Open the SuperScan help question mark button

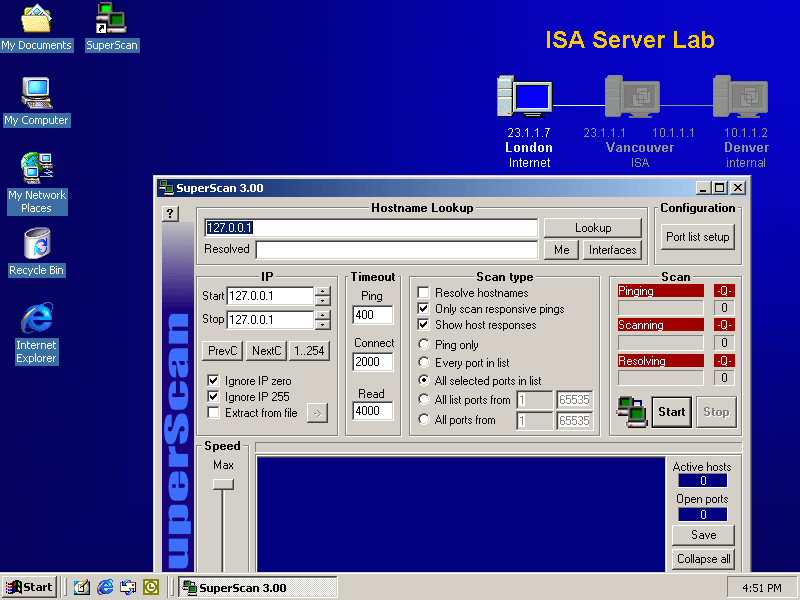pyautogui.click(x=170, y=213)
